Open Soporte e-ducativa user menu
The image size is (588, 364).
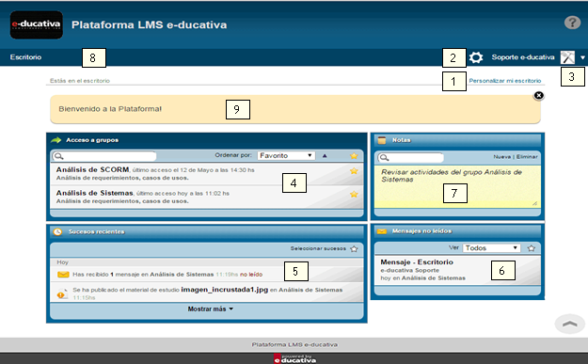pos(523,57)
